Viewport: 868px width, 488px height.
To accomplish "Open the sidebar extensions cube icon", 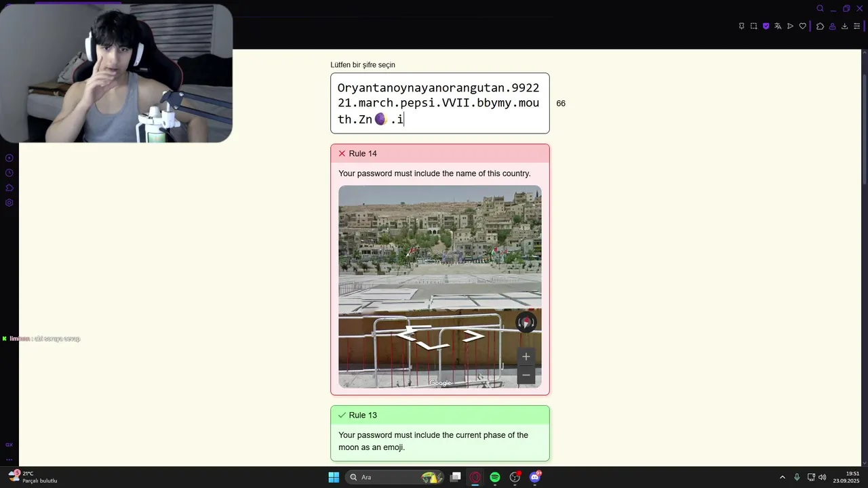I will pyautogui.click(x=9, y=188).
